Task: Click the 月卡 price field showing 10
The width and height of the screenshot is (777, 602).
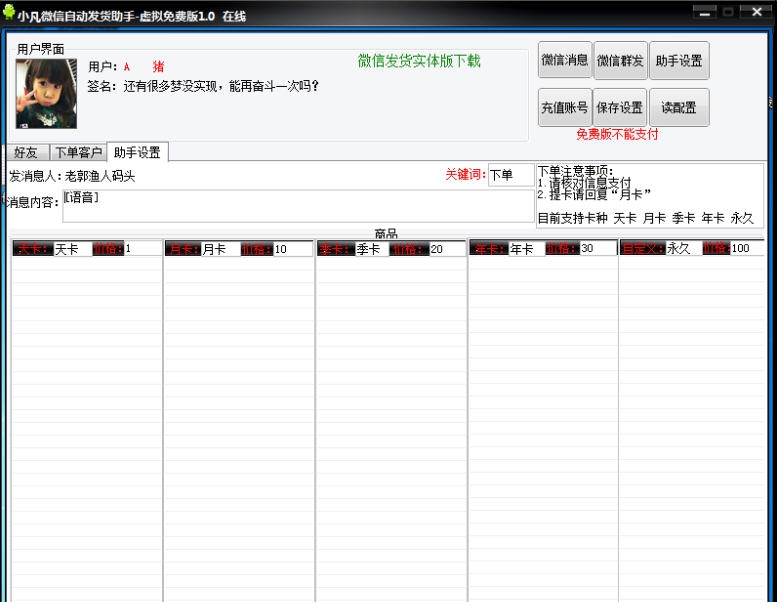Action: pyautogui.click(x=293, y=249)
